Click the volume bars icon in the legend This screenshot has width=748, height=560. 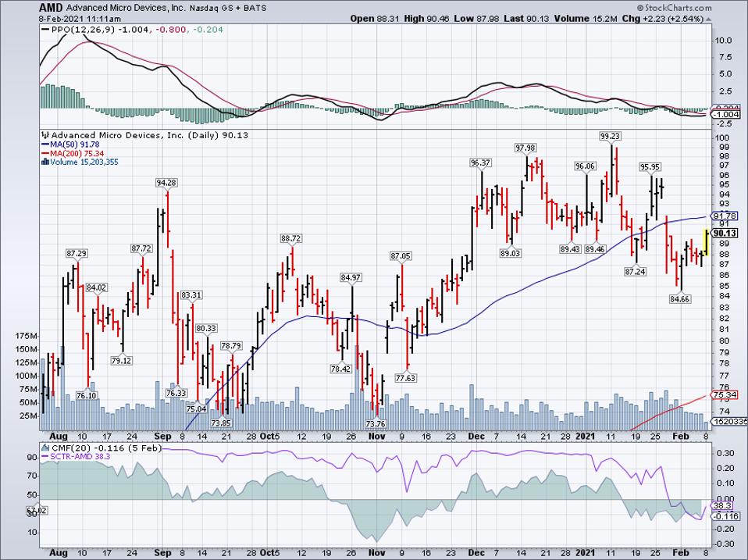(45, 162)
